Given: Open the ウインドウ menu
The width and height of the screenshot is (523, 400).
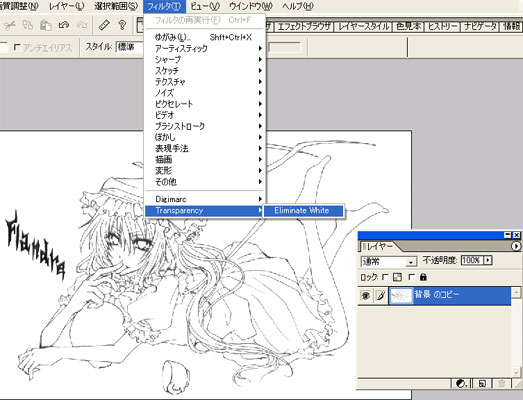Looking at the screenshot, I should [x=251, y=6].
